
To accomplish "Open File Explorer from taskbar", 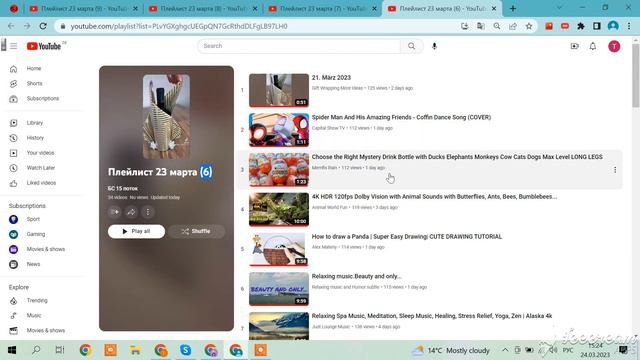I will click(136, 350).
